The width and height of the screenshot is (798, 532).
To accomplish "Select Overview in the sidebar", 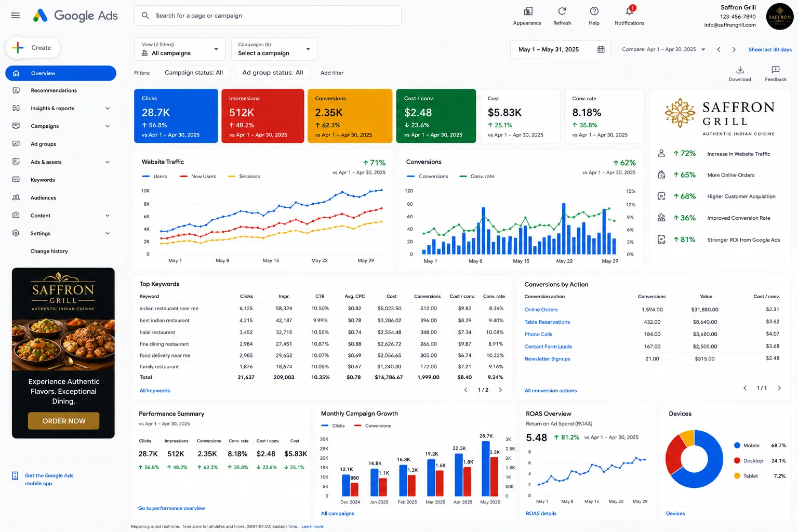I will [61, 73].
